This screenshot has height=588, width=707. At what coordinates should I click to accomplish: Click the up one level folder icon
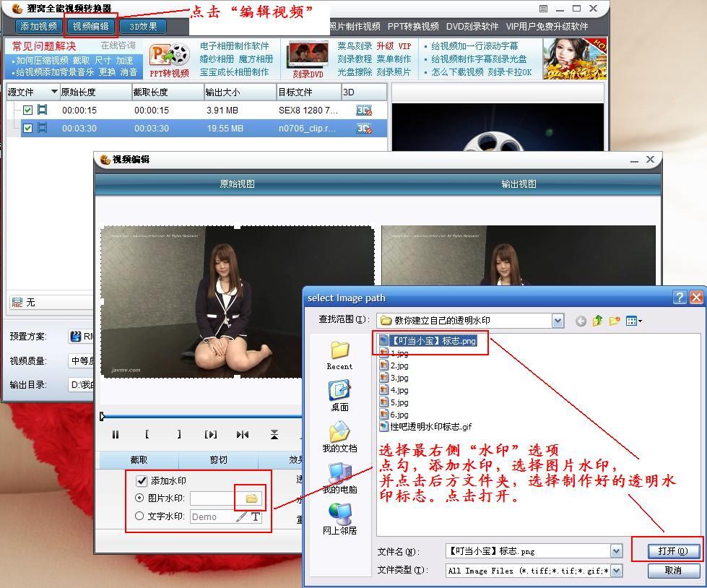(597, 321)
